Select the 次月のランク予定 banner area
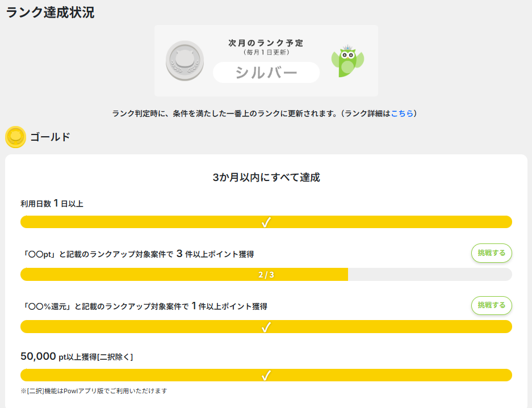Image resolution: width=532 pixels, height=408 pixels. tap(265, 60)
